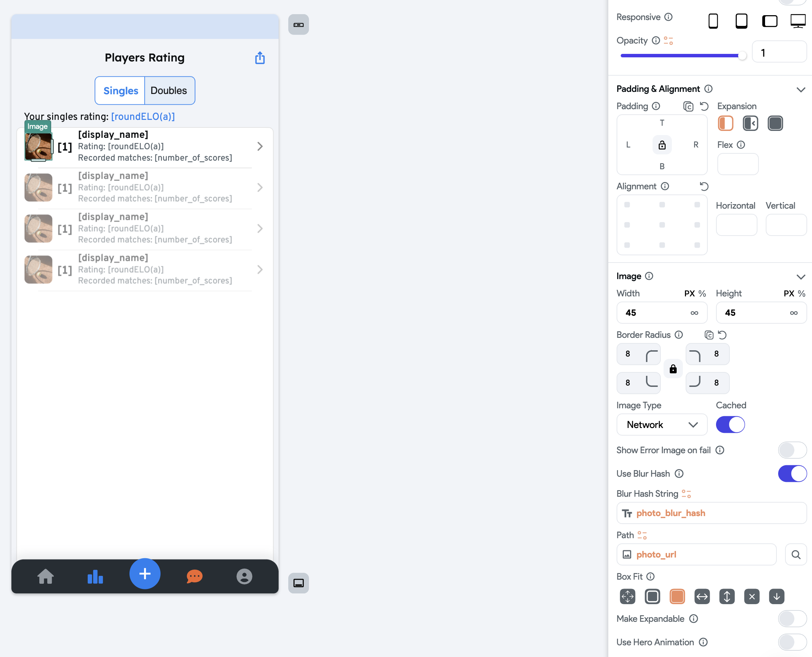Click the share icon beside Players Rating
The height and width of the screenshot is (657, 812).
click(x=260, y=58)
